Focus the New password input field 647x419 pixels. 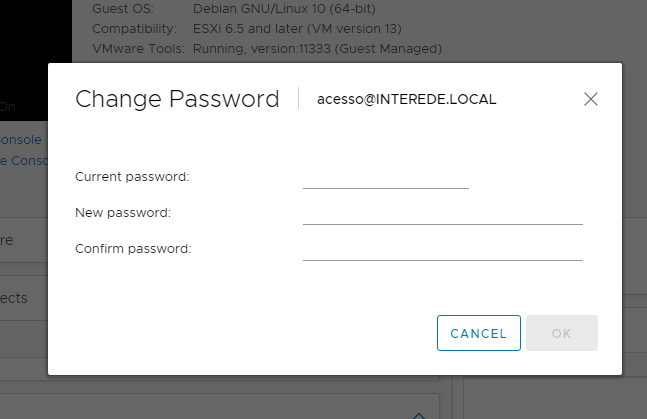click(x=442, y=213)
